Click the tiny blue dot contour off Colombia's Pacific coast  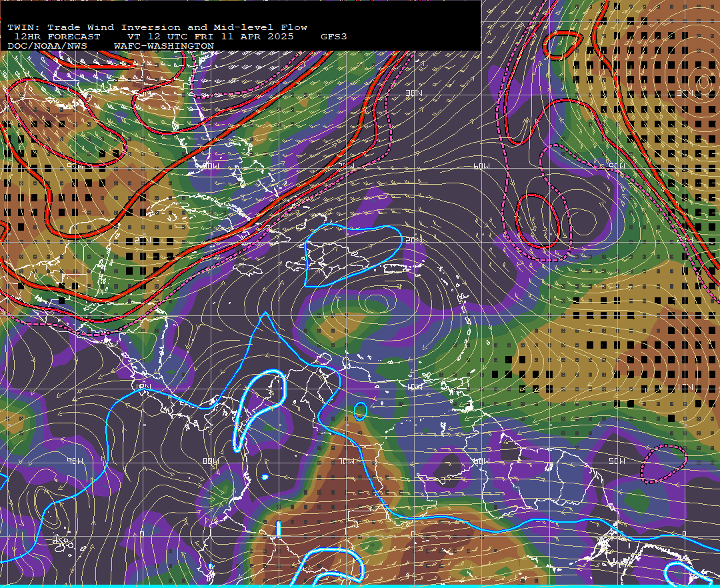(x=265, y=477)
